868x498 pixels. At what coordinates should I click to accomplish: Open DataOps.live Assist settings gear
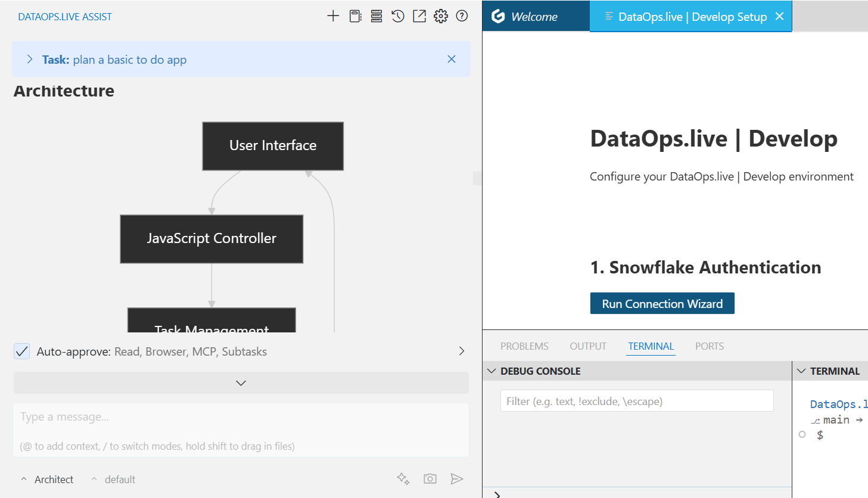click(x=441, y=16)
